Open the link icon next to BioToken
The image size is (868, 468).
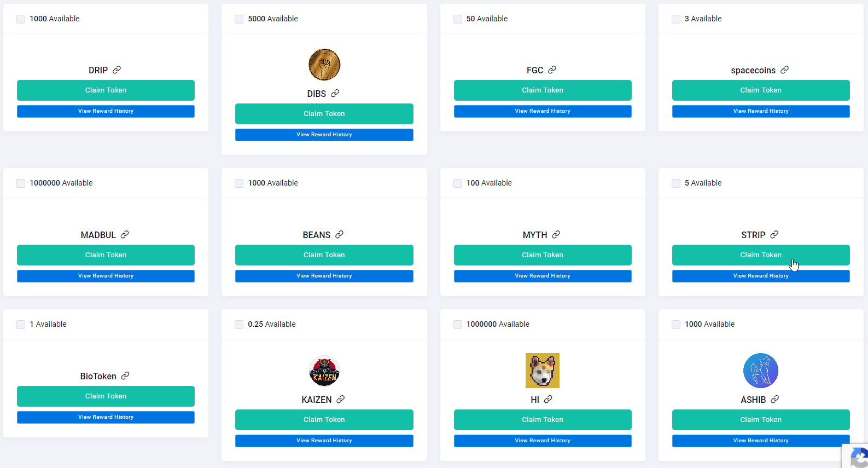[125, 376]
